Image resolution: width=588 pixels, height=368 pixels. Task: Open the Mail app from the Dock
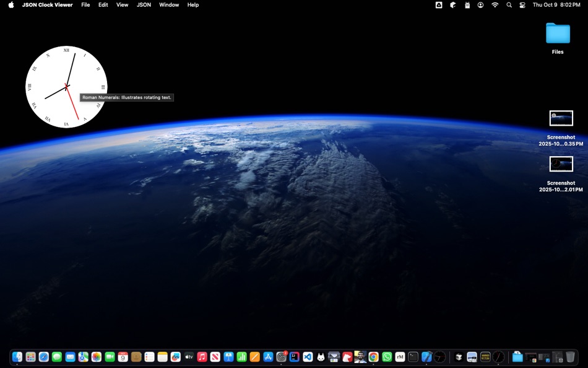click(70, 357)
